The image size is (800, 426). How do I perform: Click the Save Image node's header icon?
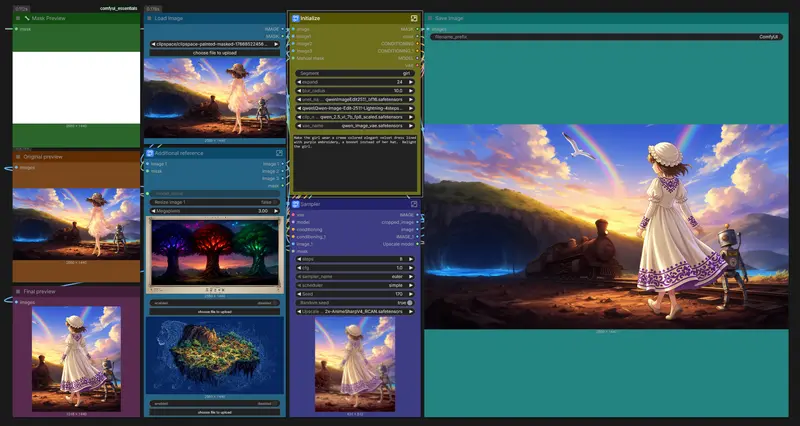pos(431,19)
